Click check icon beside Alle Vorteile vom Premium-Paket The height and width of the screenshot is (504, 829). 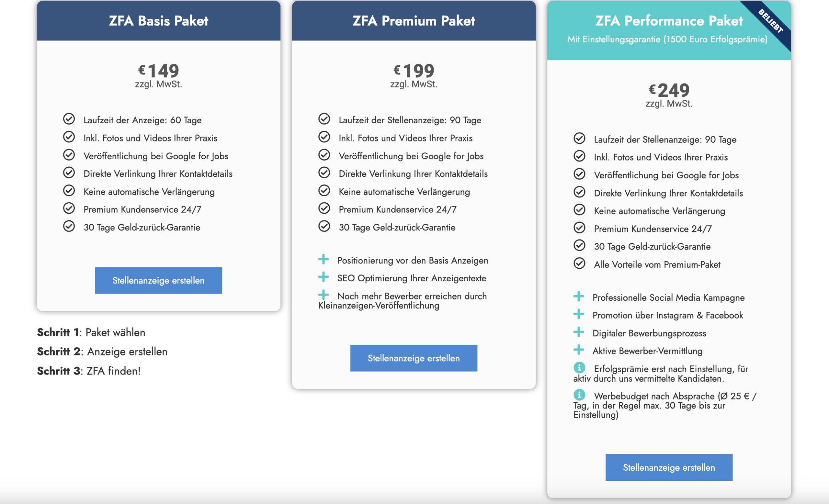[579, 263]
